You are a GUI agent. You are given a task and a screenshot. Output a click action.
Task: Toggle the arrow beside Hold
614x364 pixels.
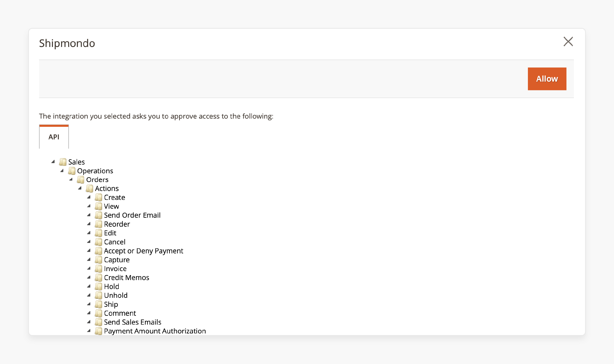tap(89, 286)
